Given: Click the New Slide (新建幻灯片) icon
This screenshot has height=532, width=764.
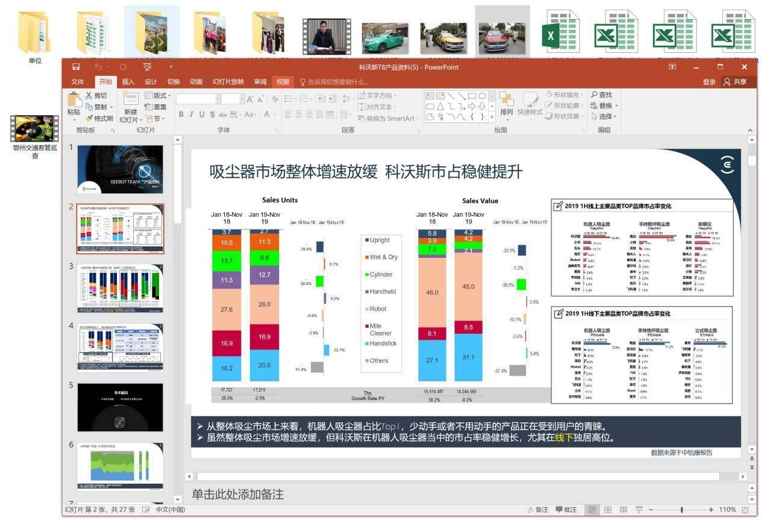Looking at the screenshot, I should [131, 99].
